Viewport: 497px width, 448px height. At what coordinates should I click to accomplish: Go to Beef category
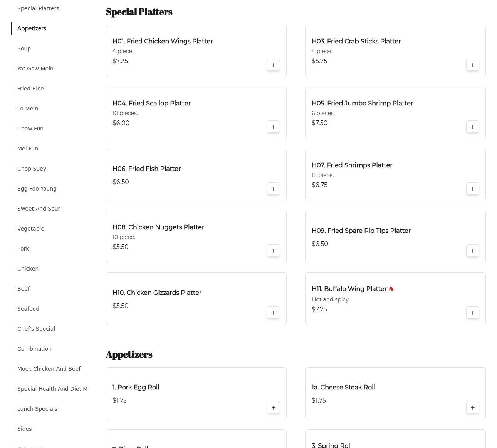24,289
